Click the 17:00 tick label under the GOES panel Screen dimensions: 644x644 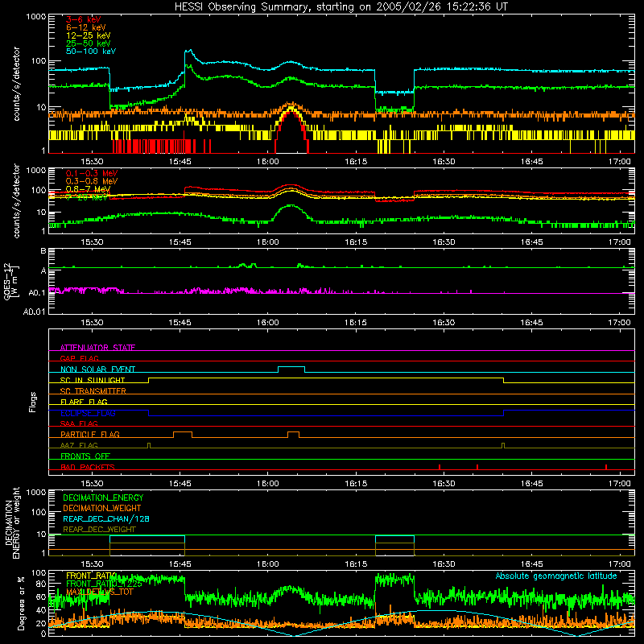tap(619, 323)
